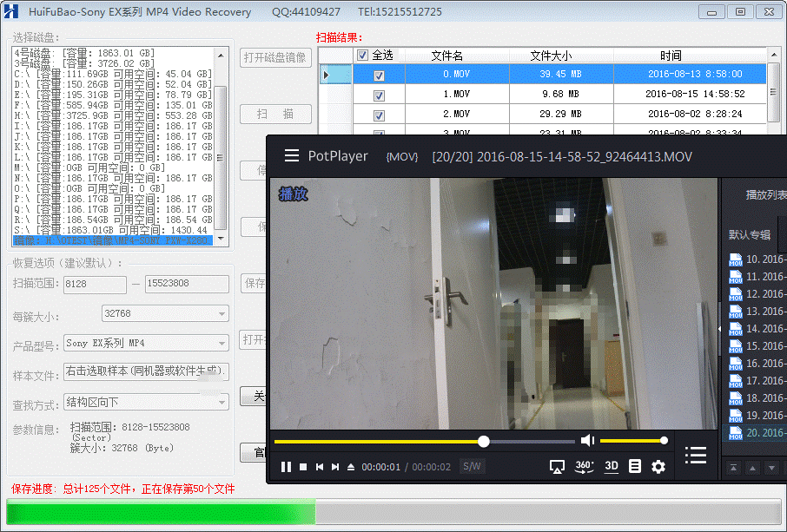Select drive C:\ 111.69GB entry
Screen dimensions: 787x532
pyautogui.click(x=113, y=75)
